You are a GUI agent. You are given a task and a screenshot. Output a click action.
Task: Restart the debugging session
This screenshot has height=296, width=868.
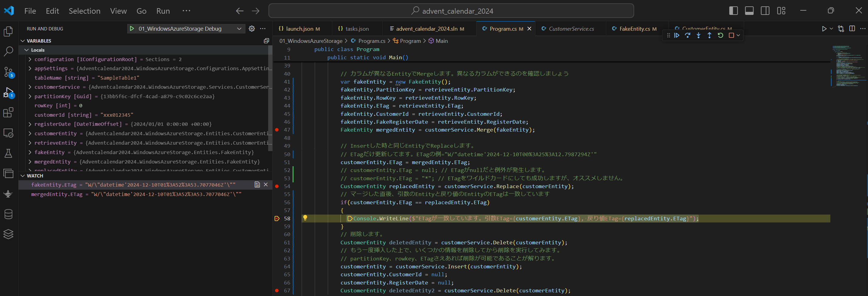pyautogui.click(x=720, y=35)
